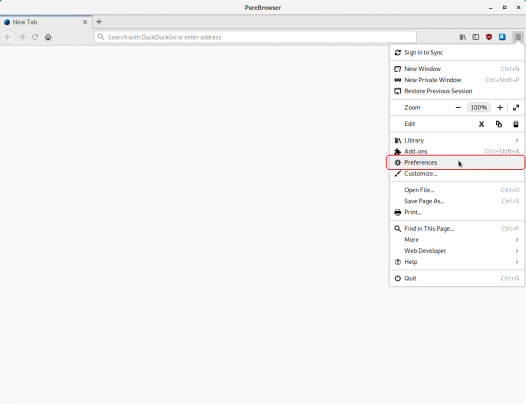The image size is (526, 404).
Task: Toggle the sidebars toolbar icon
Action: tap(476, 37)
